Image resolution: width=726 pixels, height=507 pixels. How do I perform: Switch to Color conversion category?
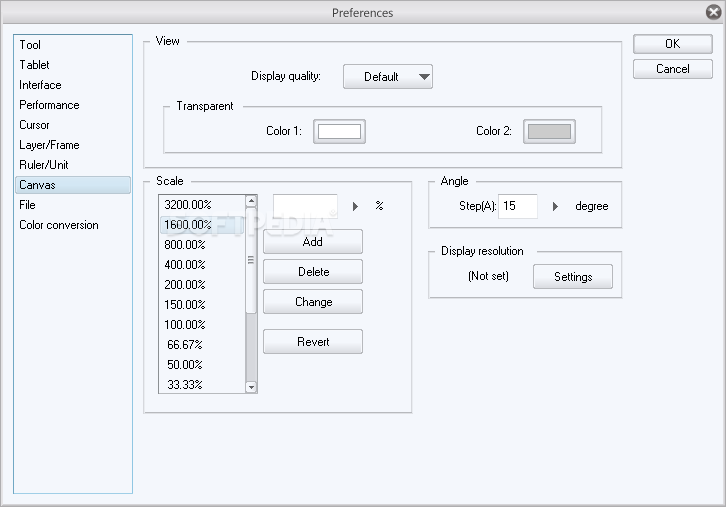(59, 225)
